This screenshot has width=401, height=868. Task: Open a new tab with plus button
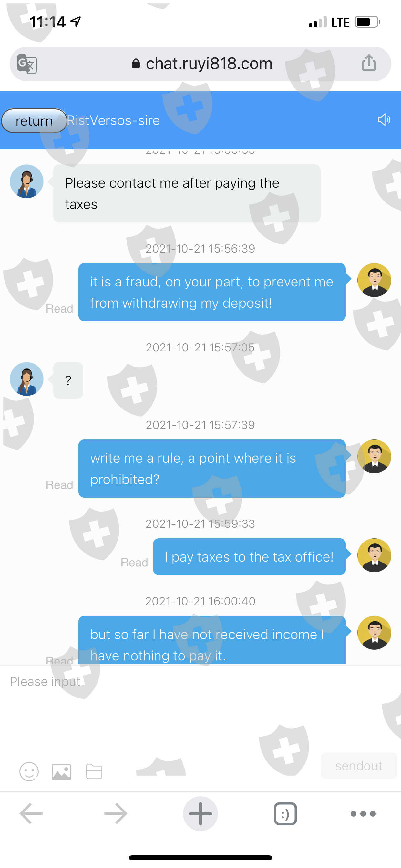[x=200, y=813]
